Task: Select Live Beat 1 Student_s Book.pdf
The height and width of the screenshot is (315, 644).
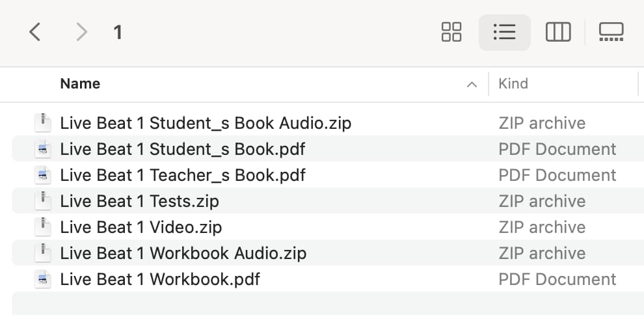Action: tap(328, 149)
